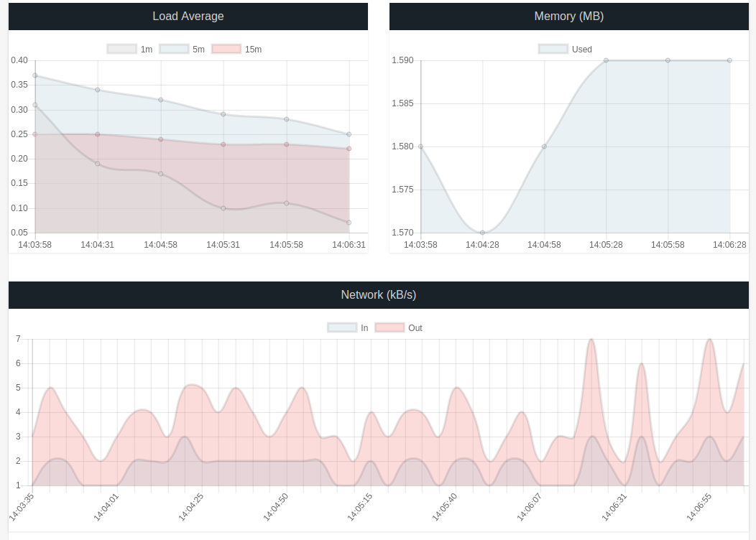Viewport: 756px width, 540px height.
Task: Pick the 15m data point at 14:05:31
Action: [223, 144]
